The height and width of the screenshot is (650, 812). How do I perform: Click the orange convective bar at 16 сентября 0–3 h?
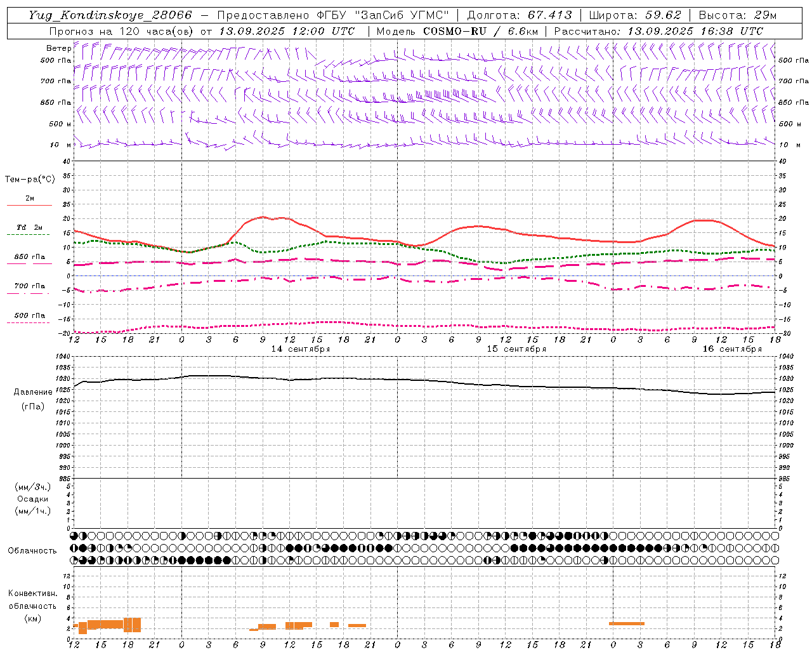tap(627, 623)
